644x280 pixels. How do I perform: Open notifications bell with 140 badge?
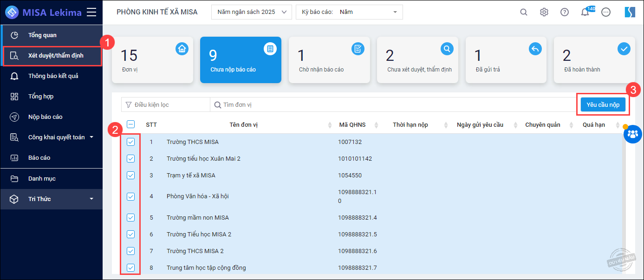pos(585,12)
